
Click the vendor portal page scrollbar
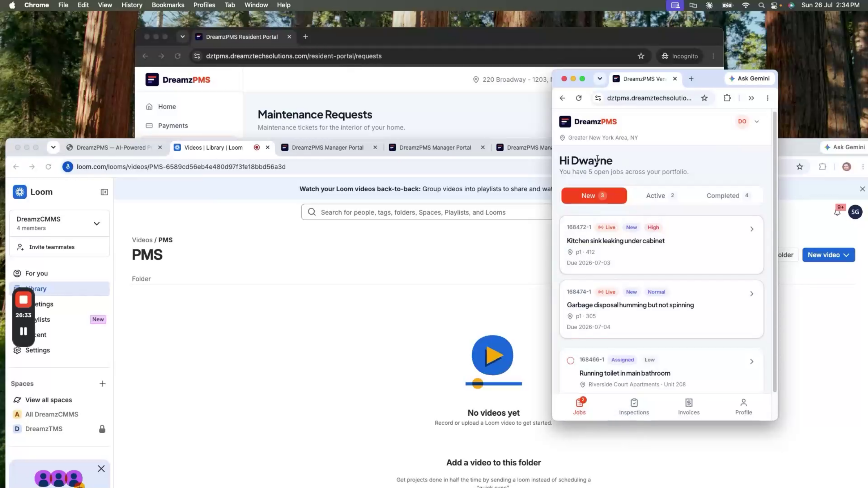pyautogui.click(x=774, y=252)
